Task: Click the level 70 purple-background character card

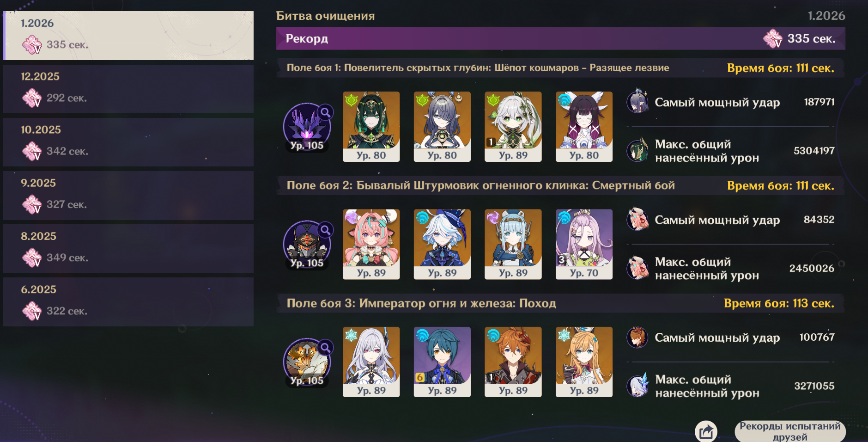Action: click(584, 244)
